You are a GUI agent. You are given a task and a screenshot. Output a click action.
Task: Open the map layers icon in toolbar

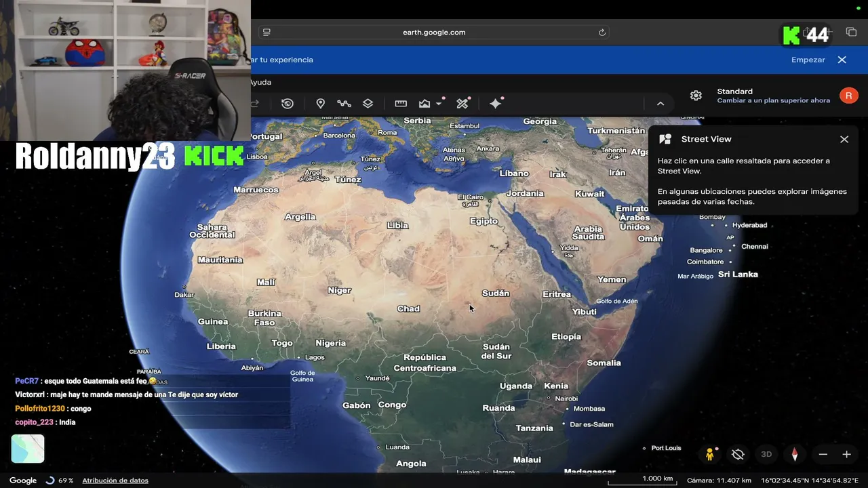(x=368, y=104)
